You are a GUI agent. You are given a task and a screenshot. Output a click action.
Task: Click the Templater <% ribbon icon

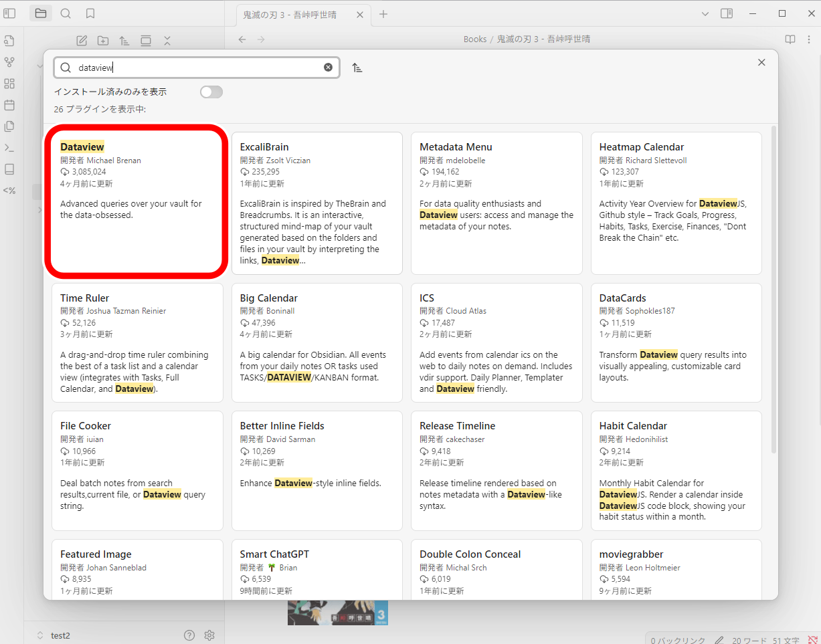point(9,191)
